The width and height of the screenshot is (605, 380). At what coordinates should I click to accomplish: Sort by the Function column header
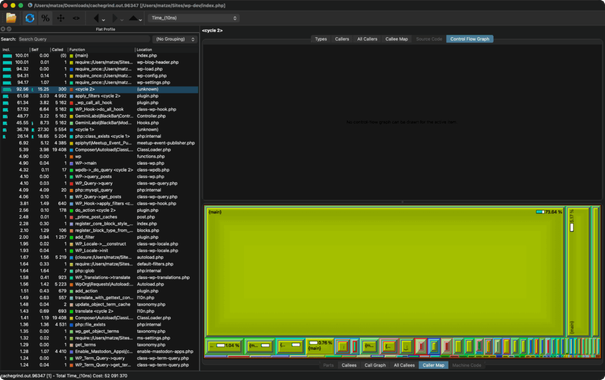[x=101, y=49]
